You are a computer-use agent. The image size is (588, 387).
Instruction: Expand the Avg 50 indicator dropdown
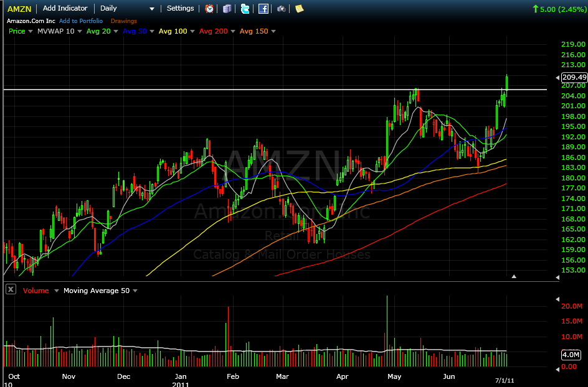tap(152, 31)
